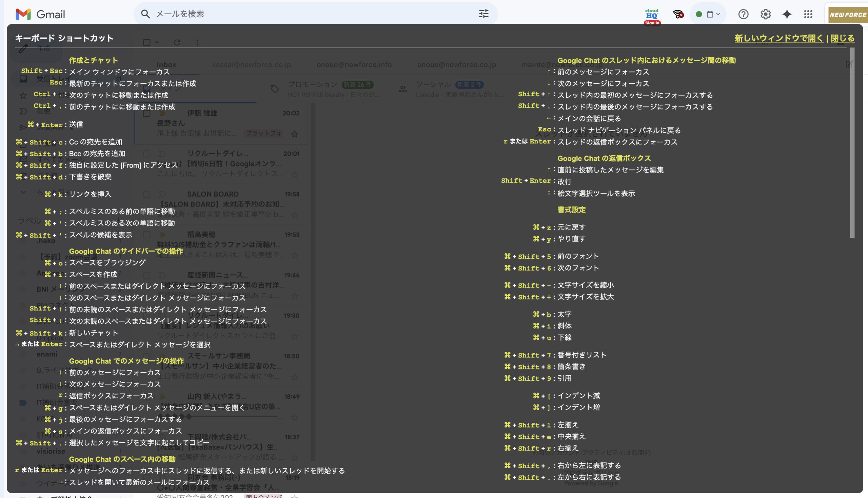This screenshot has width=868, height=498.
Task: Click the search options filter icon
Action: click(x=484, y=14)
